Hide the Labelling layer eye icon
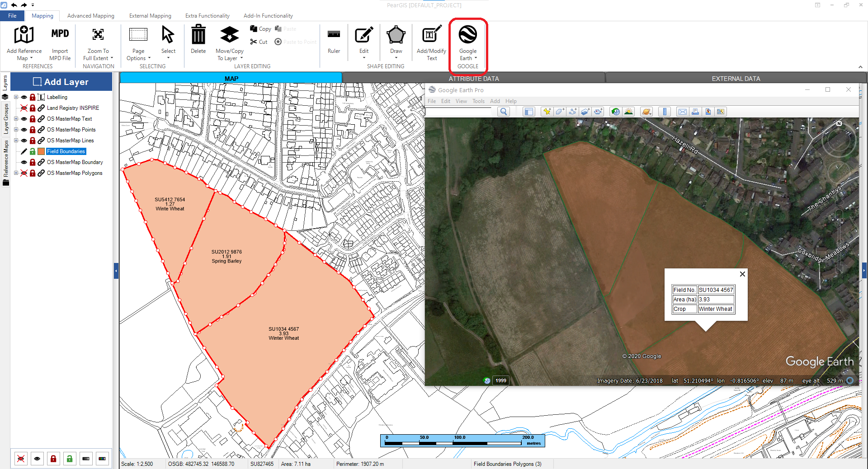This screenshot has width=868, height=469. click(24, 97)
